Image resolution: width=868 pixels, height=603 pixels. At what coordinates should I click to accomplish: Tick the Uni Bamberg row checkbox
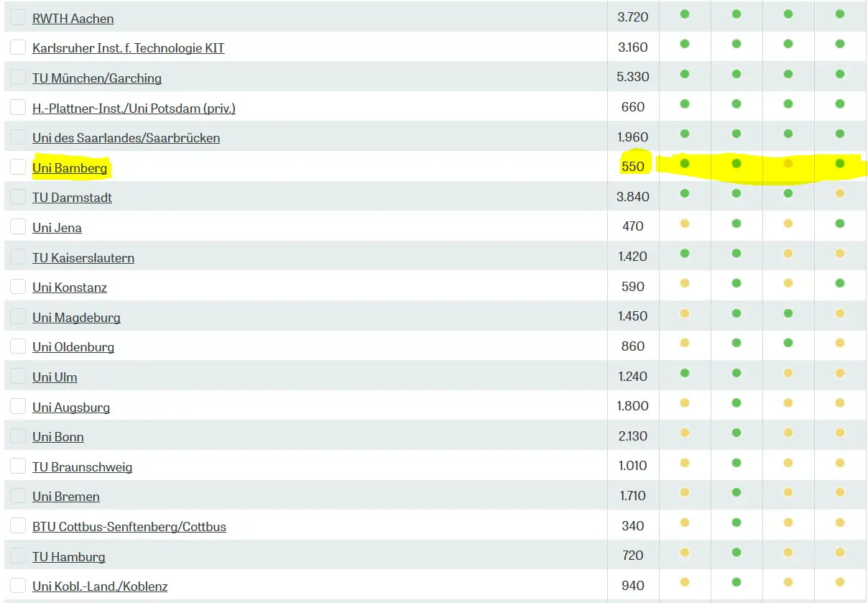(18, 167)
